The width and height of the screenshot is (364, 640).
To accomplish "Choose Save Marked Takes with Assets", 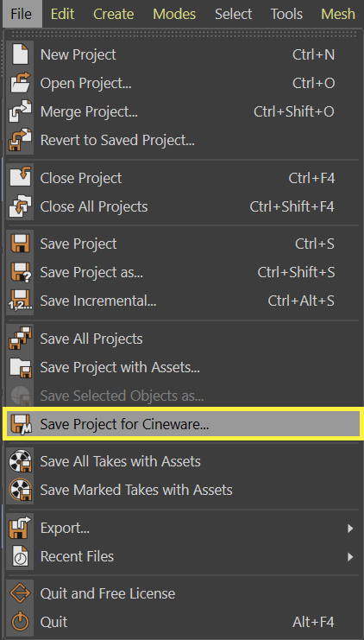I will point(183,490).
